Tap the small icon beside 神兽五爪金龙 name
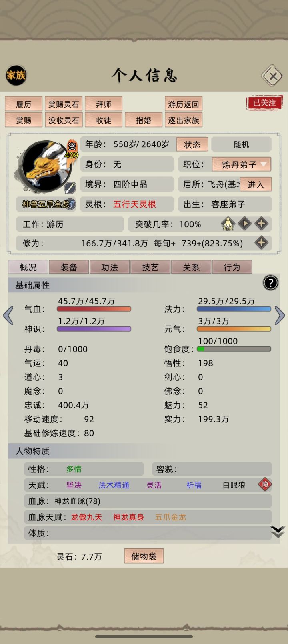This screenshot has width=288, height=644. (x=70, y=204)
